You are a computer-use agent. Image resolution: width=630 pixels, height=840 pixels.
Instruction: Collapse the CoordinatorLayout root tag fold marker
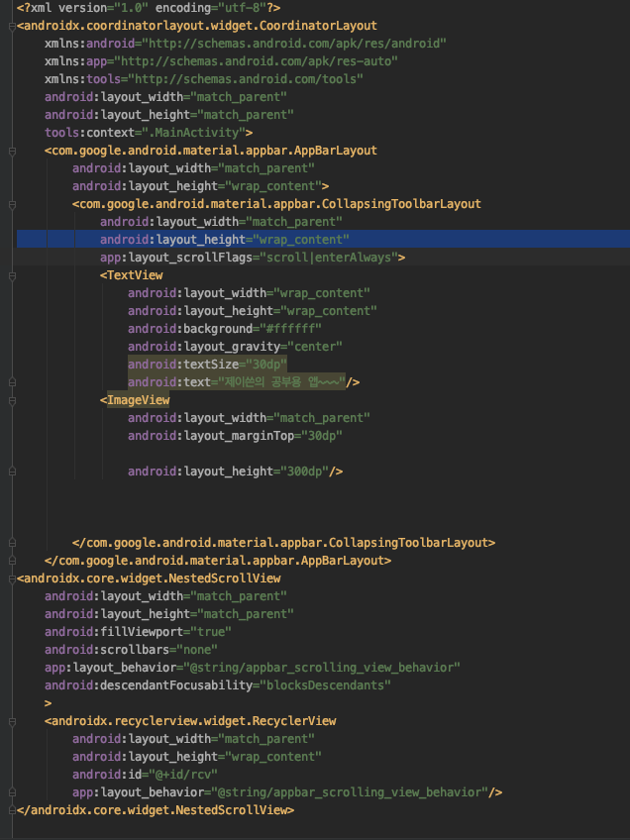tap(12, 26)
